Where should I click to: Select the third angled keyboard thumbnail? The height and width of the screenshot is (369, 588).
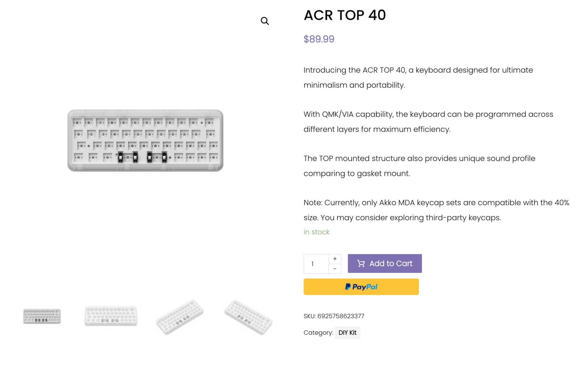pyautogui.click(x=180, y=317)
